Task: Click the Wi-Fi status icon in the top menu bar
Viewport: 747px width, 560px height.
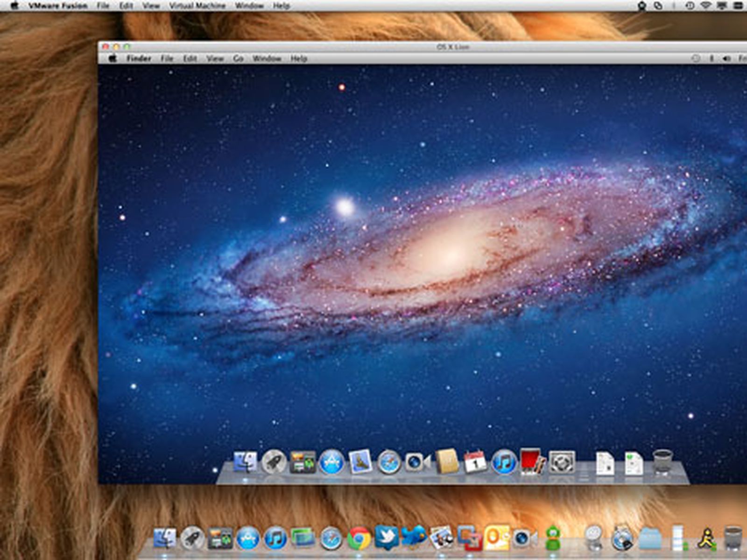Action: pyautogui.click(x=705, y=6)
